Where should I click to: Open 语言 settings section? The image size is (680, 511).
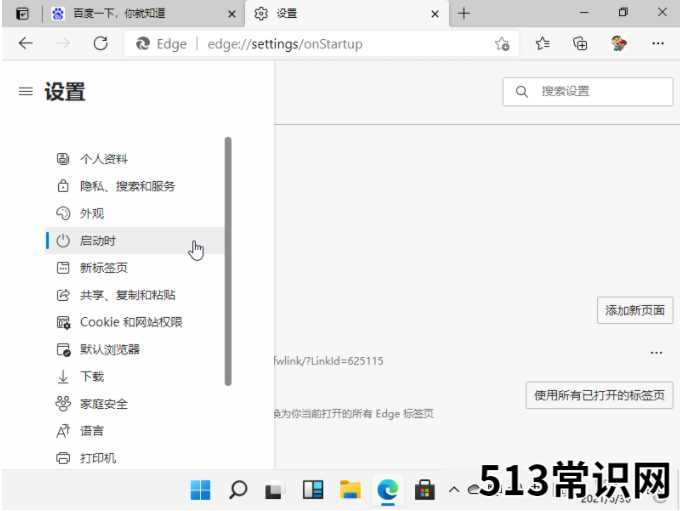click(x=134, y=431)
